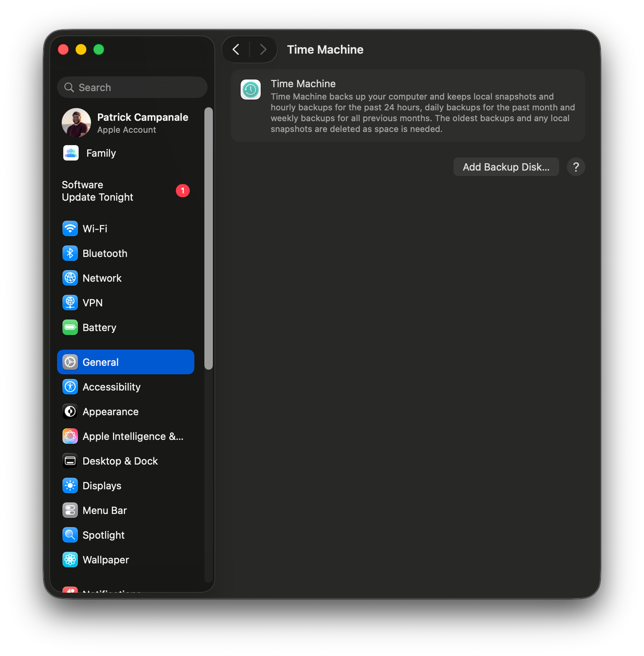Open Desktop & Dock settings

(x=120, y=461)
